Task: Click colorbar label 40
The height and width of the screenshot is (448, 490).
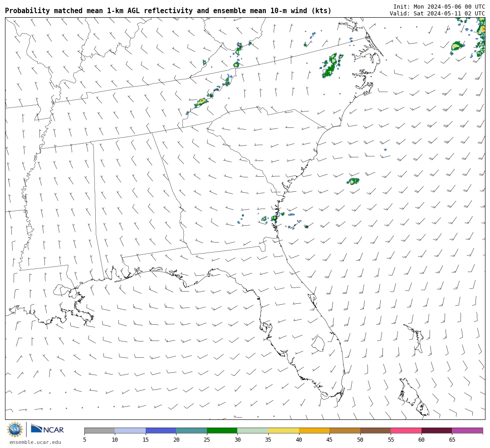Action: pyautogui.click(x=299, y=439)
